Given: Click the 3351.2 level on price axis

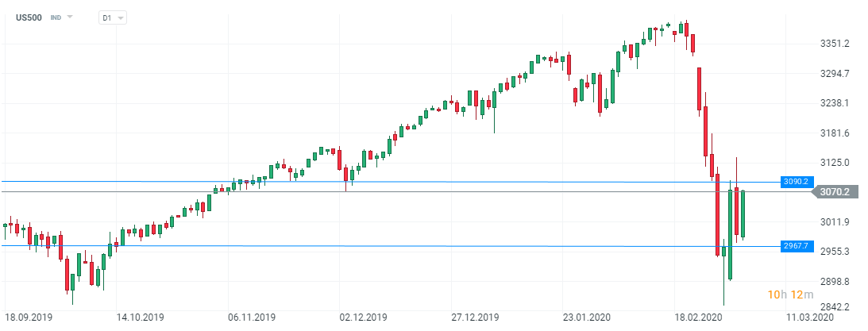Looking at the screenshot, I should [x=835, y=44].
